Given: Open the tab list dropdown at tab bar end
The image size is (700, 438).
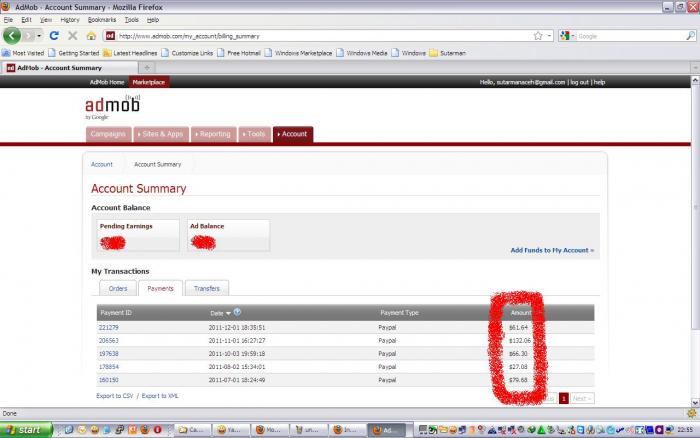Looking at the screenshot, I should [695, 68].
